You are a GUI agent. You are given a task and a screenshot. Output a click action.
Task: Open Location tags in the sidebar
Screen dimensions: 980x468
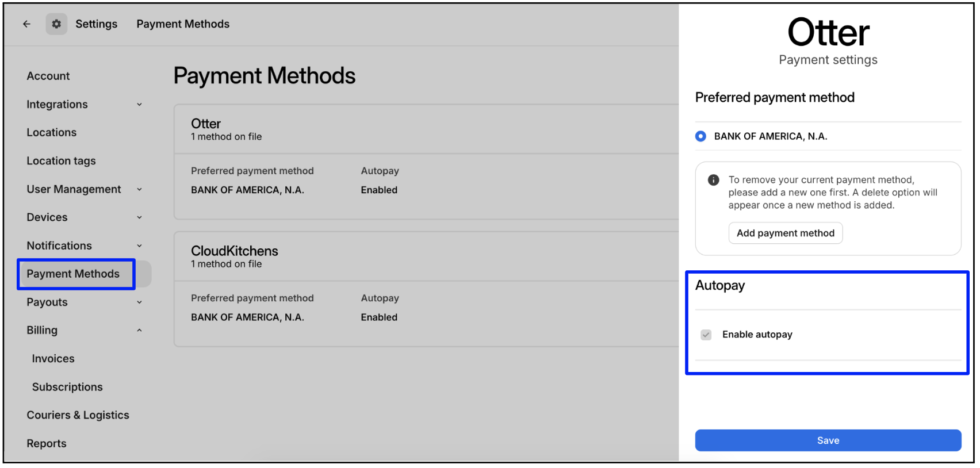[61, 161]
